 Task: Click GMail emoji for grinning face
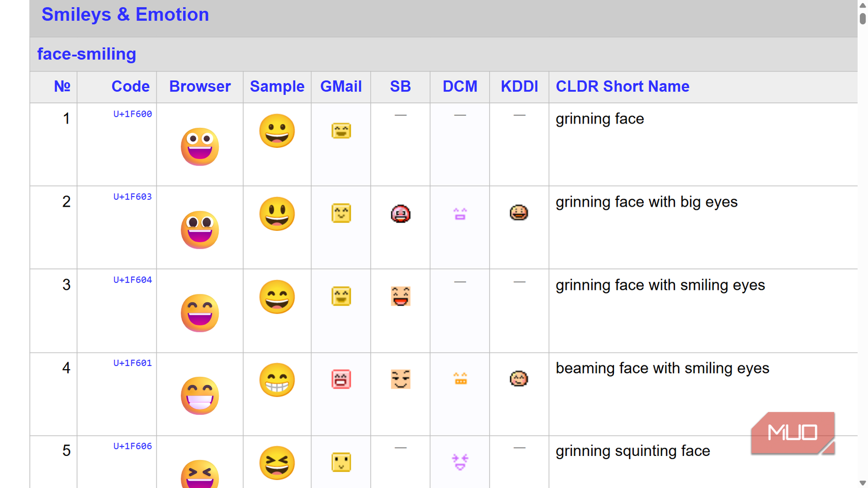click(x=341, y=130)
